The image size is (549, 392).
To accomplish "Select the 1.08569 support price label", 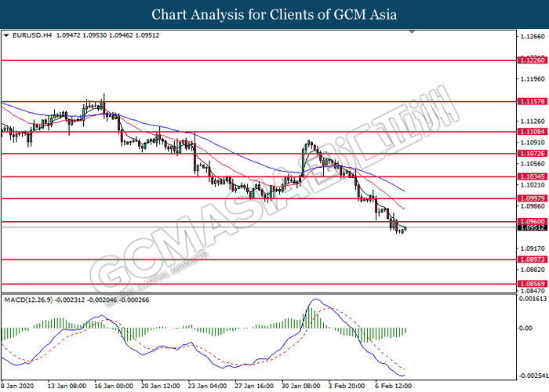I will click(x=532, y=284).
